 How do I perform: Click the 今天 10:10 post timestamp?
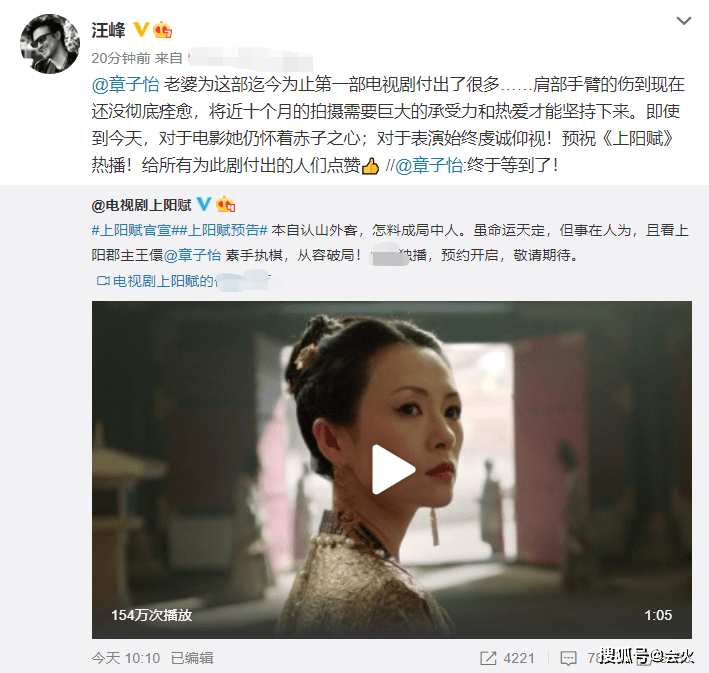click(126, 658)
